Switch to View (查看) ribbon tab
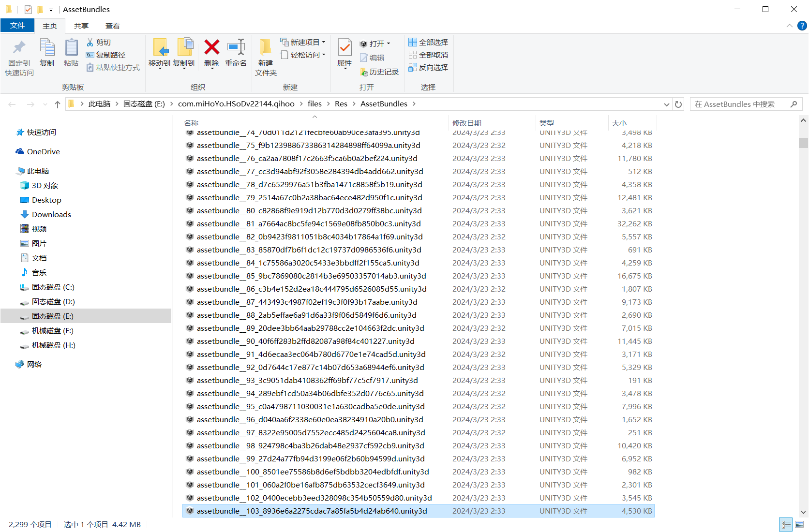 pos(113,26)
